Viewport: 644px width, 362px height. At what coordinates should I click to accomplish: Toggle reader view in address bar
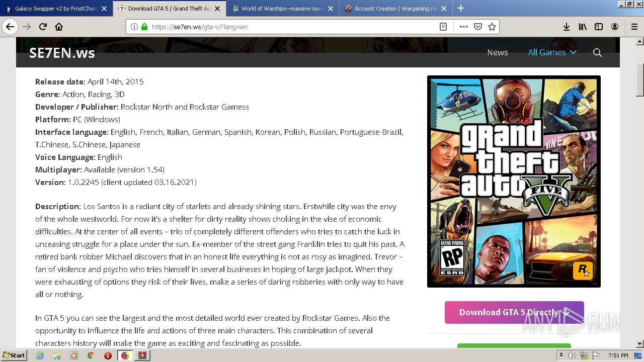(443, 27)
